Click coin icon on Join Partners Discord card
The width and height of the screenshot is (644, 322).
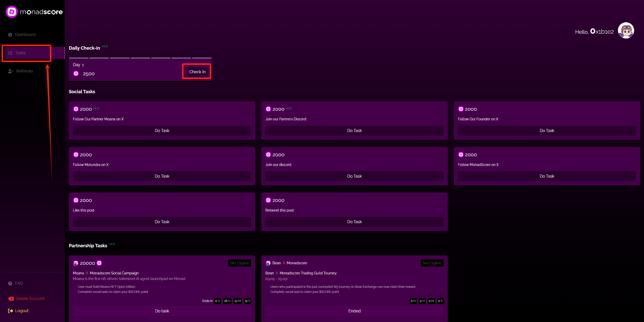pos(268,109)
